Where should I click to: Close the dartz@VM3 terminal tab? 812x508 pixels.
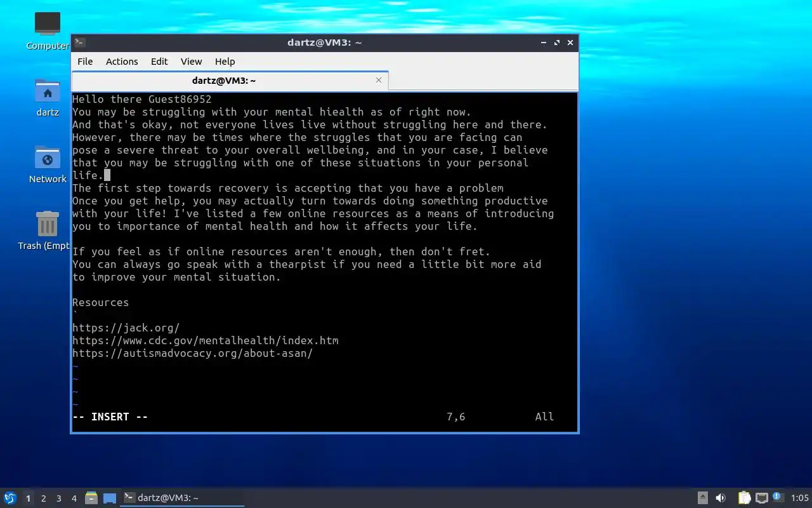coord(379,80)
